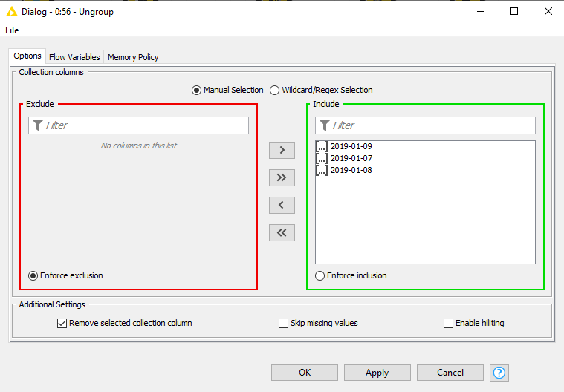The image size is (564, 392).
Task: Choose Manual Selection mode
Action: pyautogui.click(x=196, y=90)
